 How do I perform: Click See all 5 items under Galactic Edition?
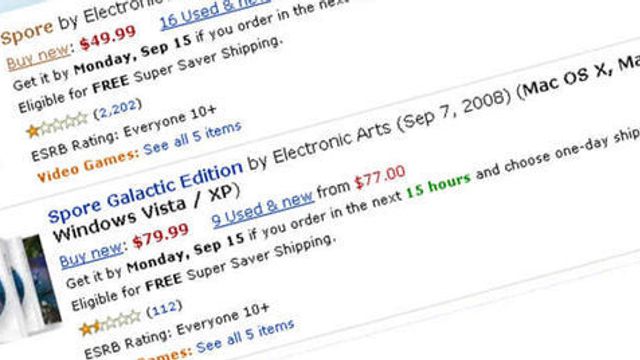tap(245, 336)
